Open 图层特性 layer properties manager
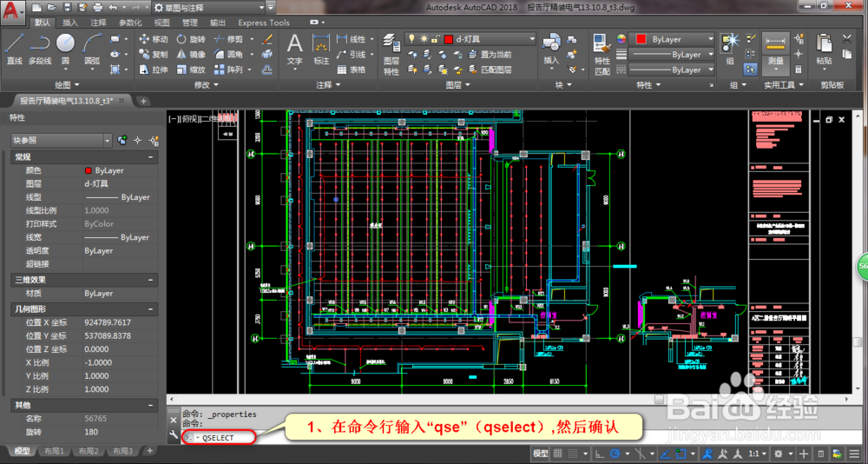This screenshot has height=464, width=868. [391, 55]
